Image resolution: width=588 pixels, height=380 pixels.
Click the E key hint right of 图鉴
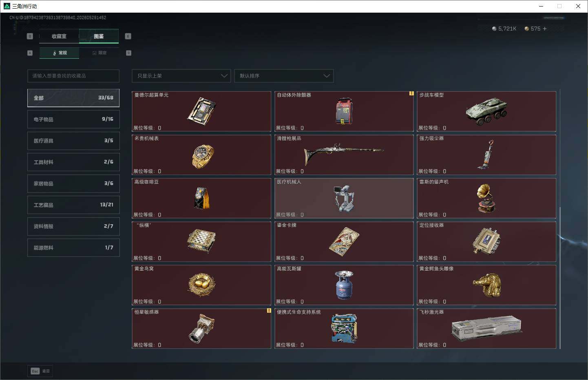click(x=128, y=36)
